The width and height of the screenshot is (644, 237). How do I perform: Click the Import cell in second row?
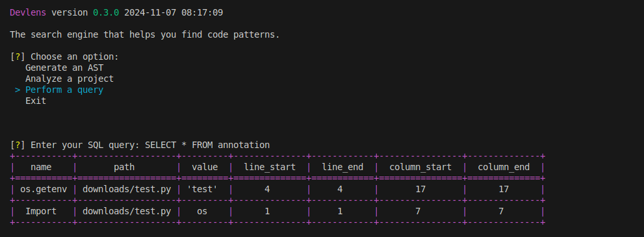tap(41, 212)
